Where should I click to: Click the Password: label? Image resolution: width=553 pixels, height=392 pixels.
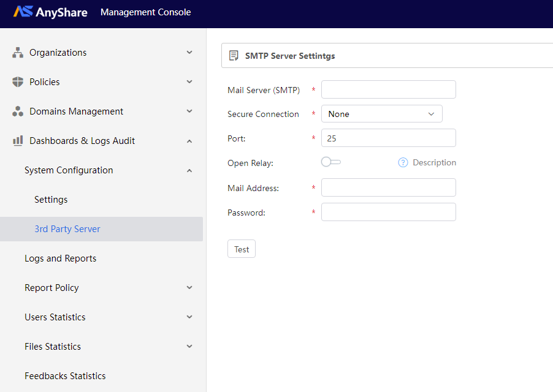coord(246,213)
